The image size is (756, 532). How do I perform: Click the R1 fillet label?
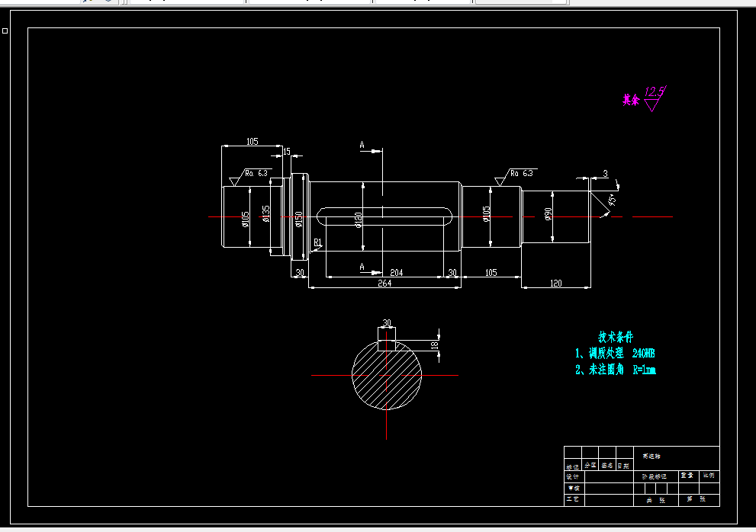tap(317, 242)
